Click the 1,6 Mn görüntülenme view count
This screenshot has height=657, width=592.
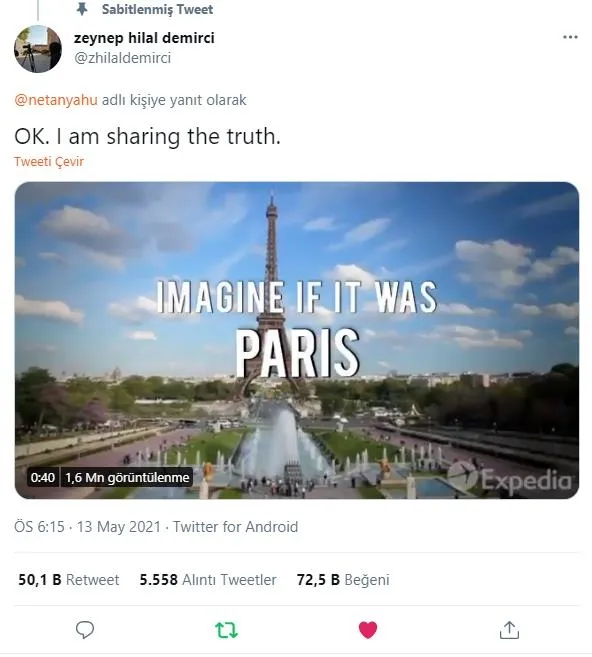(127, 477)
